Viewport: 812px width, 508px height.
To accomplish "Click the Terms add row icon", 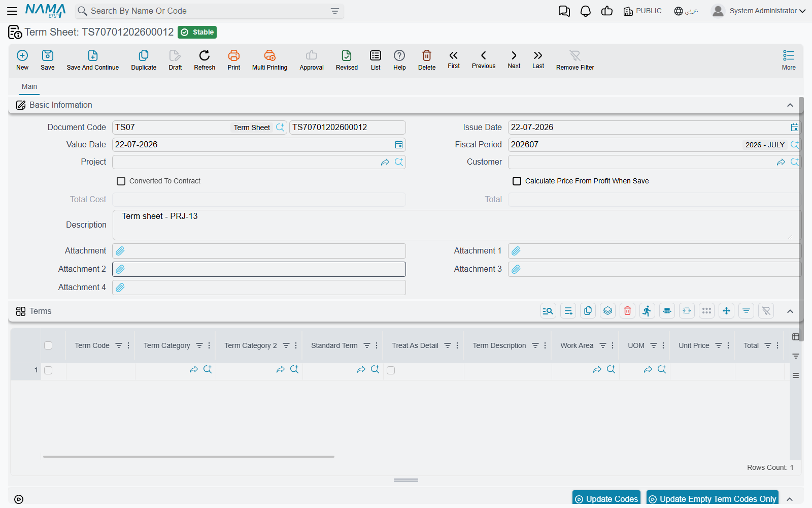I will click(x=568, y=311).
